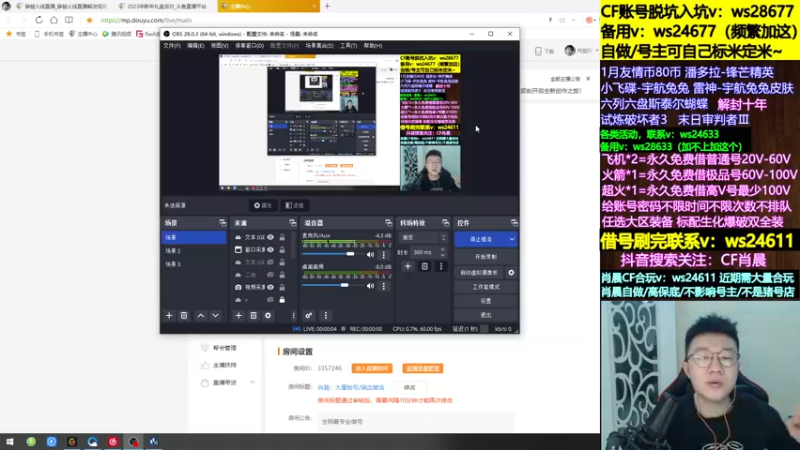Add a new scene with the plus icon in the 场景 panel
The image size is (800, 450).
(169, 315)
